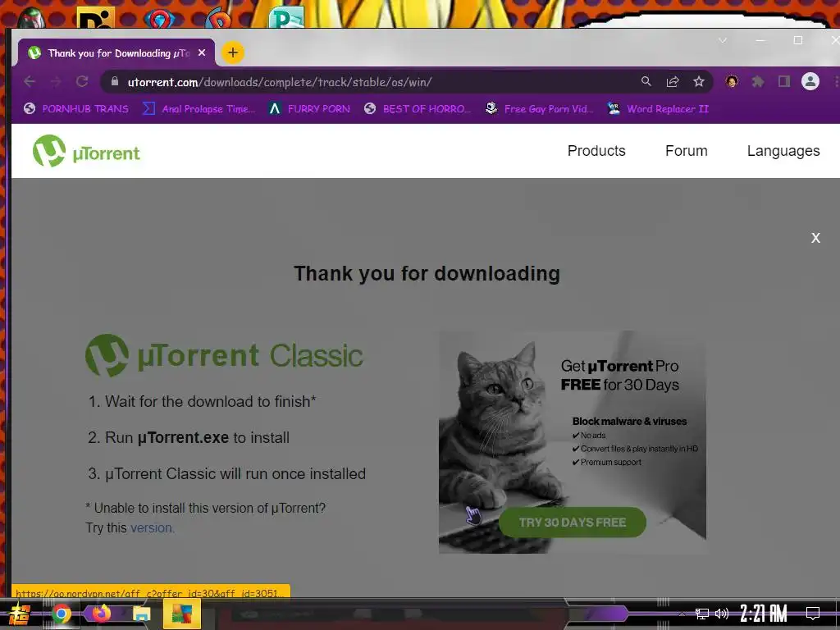The image size is (840, 630).
Task: Bookmark this page with star icon
Action: (x=699, y=81)
